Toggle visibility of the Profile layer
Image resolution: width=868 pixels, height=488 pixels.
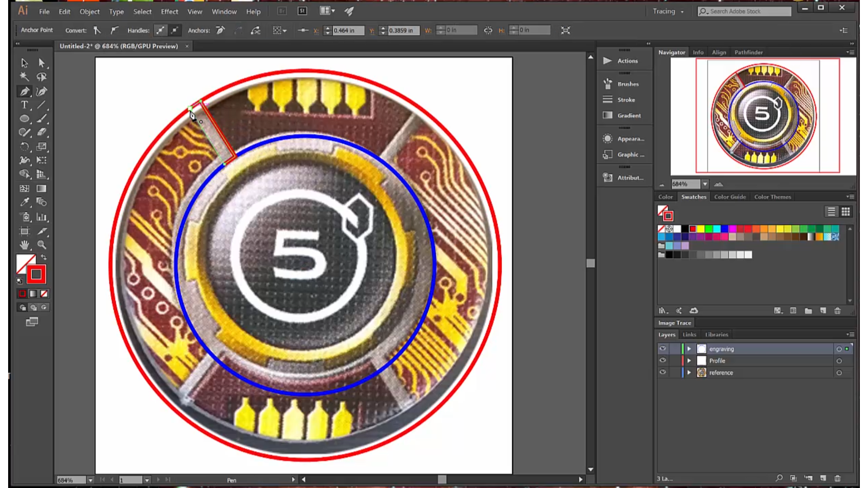click(x=663, y=360)
